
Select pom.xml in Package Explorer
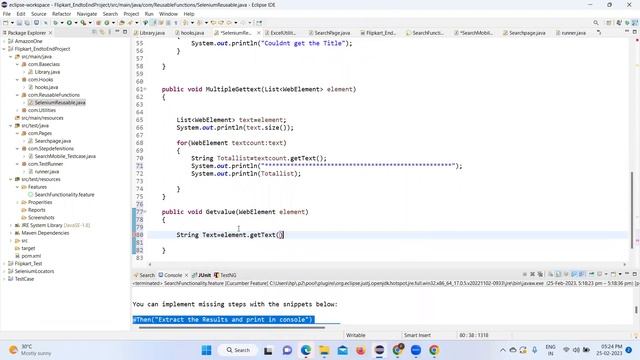pyautogui.click(x=31, y=256)
